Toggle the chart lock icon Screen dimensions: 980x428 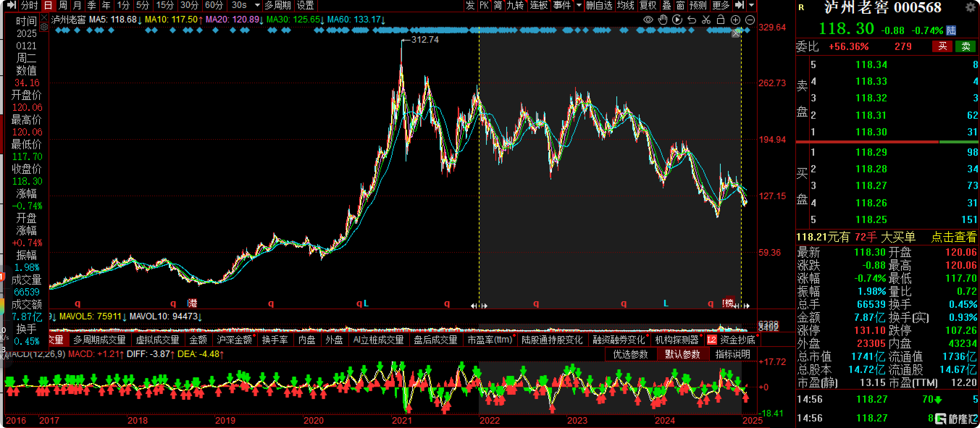tap(721, 20)
